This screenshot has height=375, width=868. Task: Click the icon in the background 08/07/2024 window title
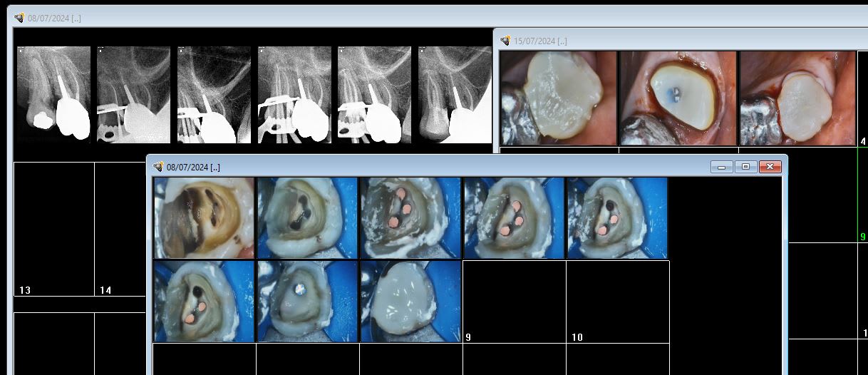[19, 18]
